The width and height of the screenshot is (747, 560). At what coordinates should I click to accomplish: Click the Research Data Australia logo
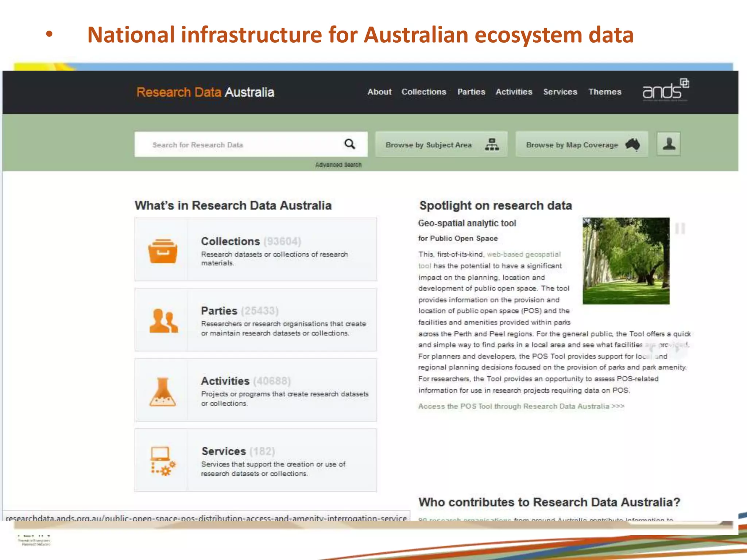(x=205, y=92)
